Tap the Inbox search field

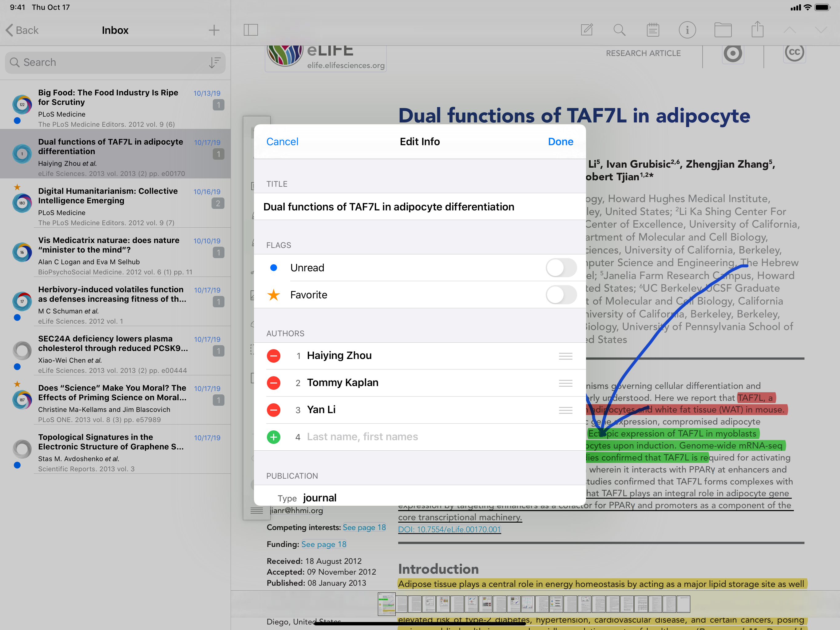point(115,62)
